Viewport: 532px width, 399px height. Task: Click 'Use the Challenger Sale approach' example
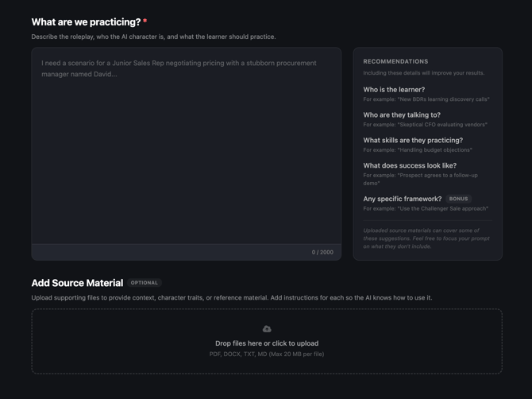tap(443, 208)
